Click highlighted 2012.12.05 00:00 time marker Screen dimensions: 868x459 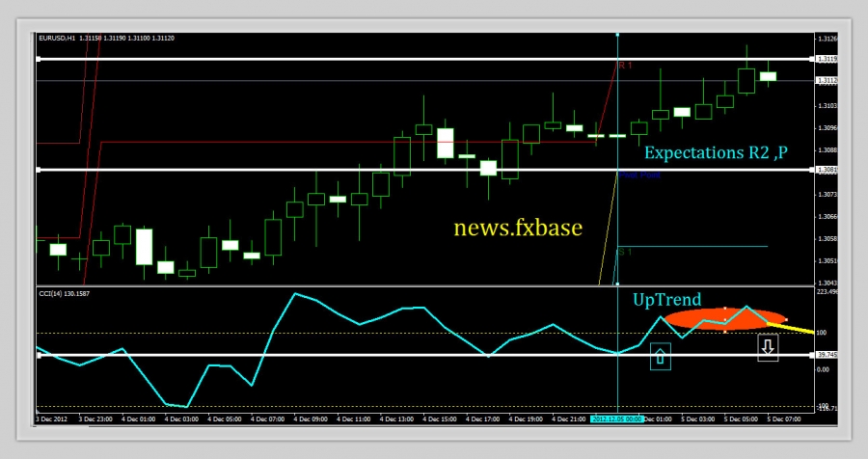[x=615, y=419]
